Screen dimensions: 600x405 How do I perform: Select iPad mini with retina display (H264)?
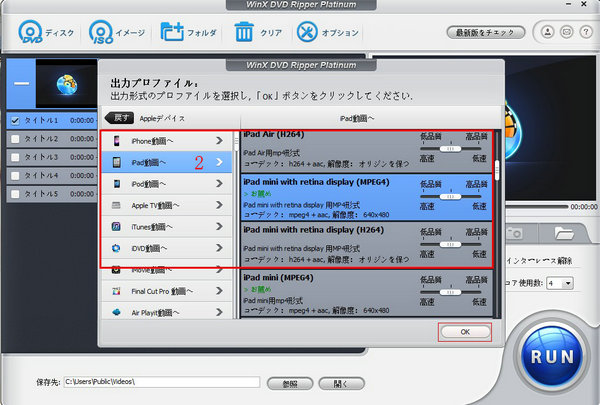[x=366, y=245]
